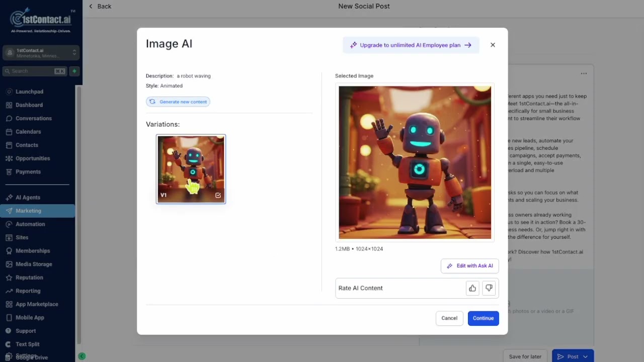
Task: Click the Media Storage icon
Action: pyautogui.click(x=9, y=264)
